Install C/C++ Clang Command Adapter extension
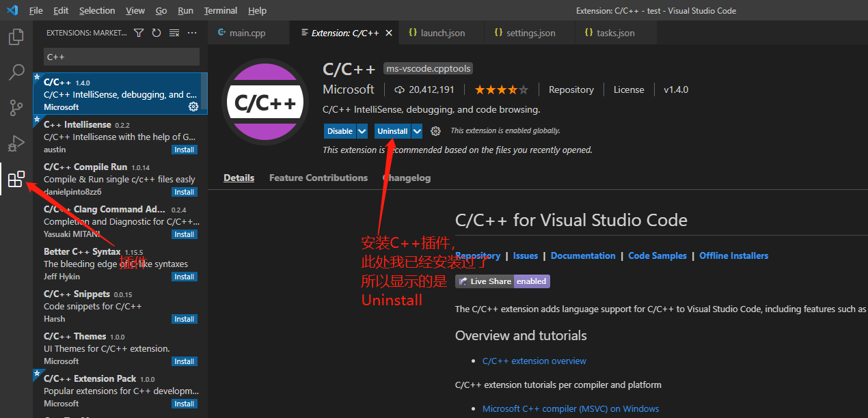The height and width of the screenshot is (418, 868). tap(185, 234)
